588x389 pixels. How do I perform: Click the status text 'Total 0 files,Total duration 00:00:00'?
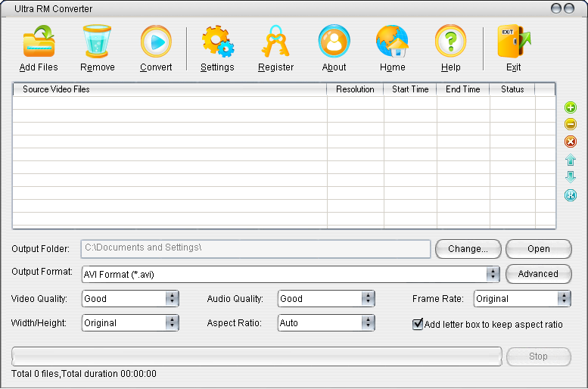click(x=84, y=374)
